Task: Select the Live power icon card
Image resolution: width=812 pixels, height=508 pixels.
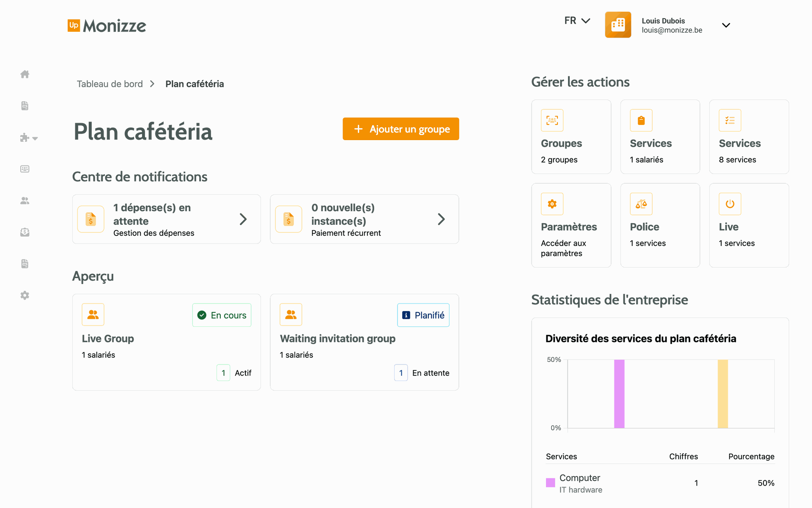Action: [x=730, y=204]
